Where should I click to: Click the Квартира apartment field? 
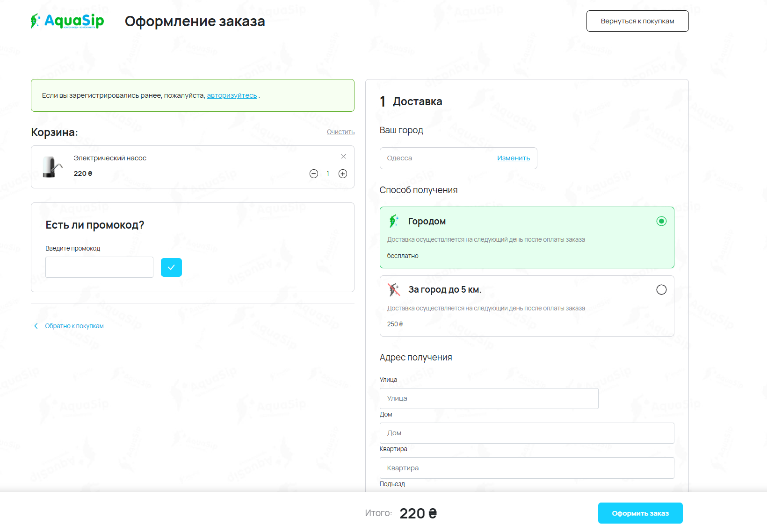527,468
